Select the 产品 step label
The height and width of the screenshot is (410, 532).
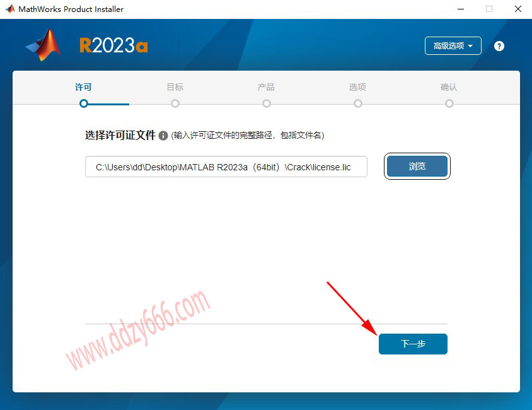pyautogui.click(x=267, y=87)
